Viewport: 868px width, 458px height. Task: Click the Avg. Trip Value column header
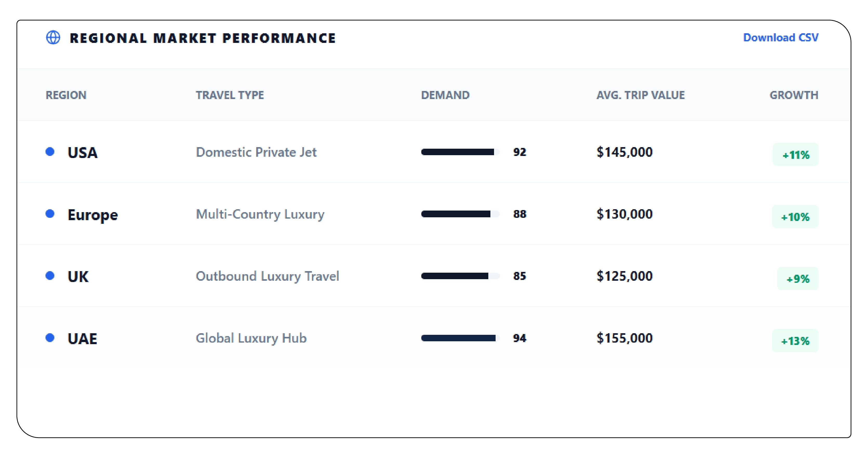[x=640, y=95]
